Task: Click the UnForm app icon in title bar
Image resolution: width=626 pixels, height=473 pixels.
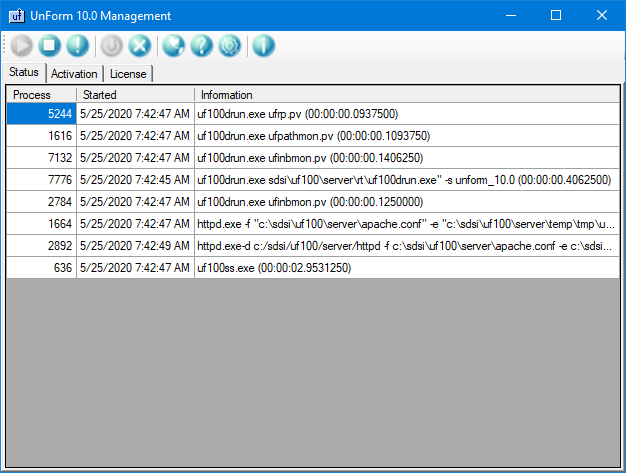Action: (x=17, y=16)
